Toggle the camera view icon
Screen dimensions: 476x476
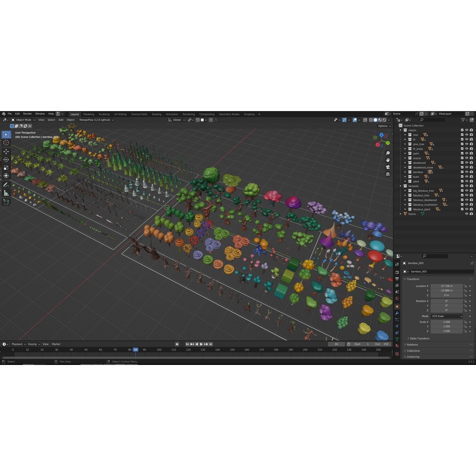pyautogui.click(x=388, y=167)
